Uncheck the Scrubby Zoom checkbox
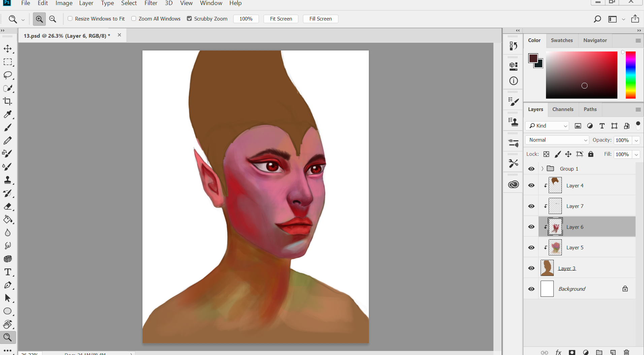The width and height of the screenshot is (644, 355). point(189,19)
